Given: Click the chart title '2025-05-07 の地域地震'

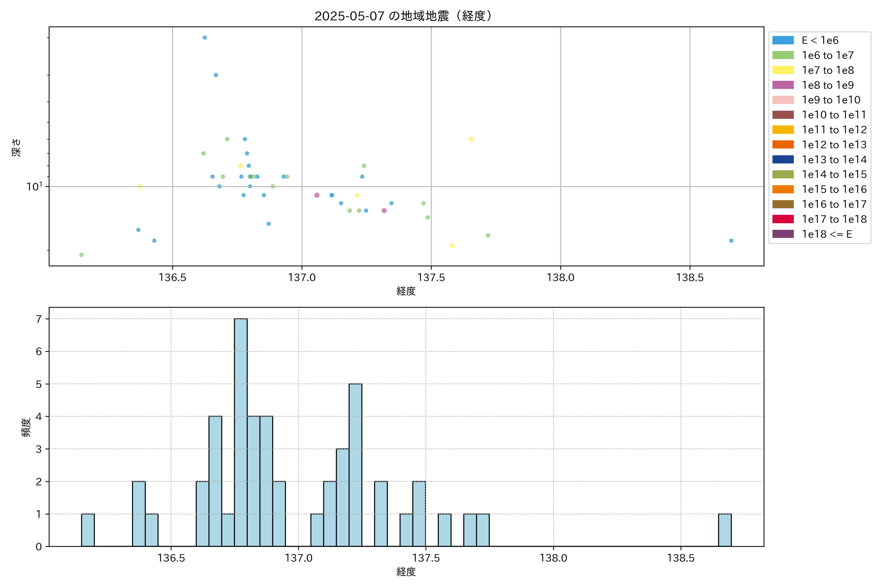Looking at the screenshot, I should [x=403, y=16].
